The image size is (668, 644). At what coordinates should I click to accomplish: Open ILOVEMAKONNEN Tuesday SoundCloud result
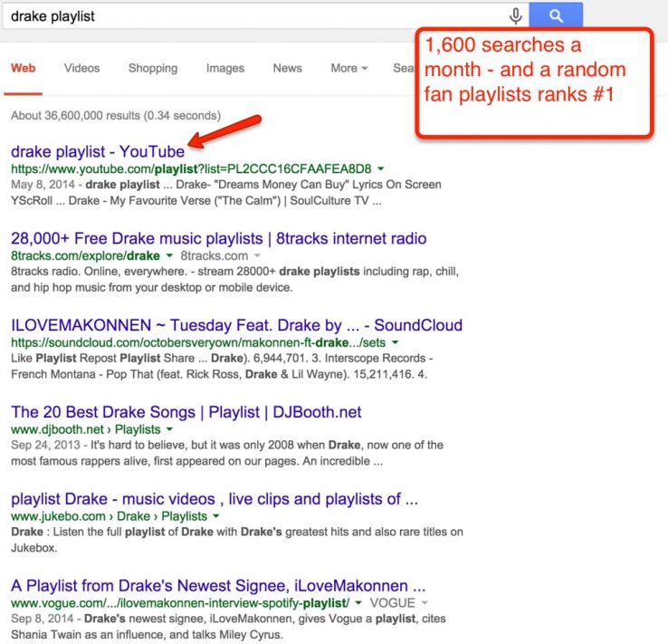click(236, 325)
